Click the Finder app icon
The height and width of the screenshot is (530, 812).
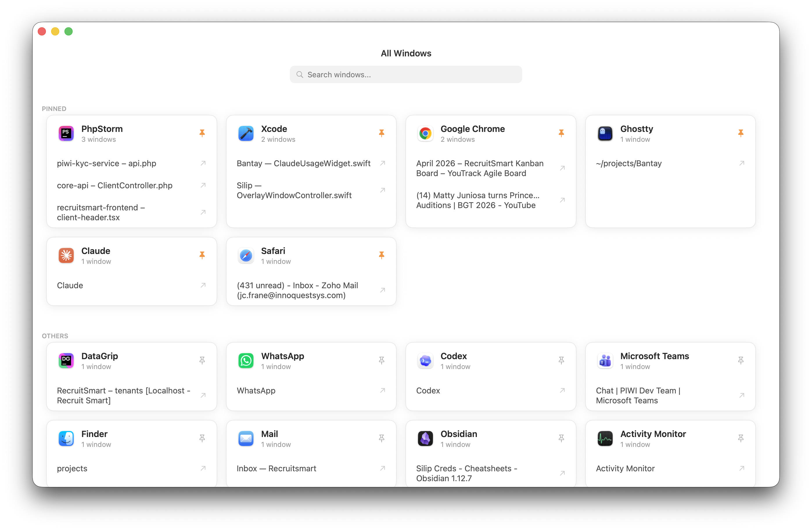pos(66,438)
